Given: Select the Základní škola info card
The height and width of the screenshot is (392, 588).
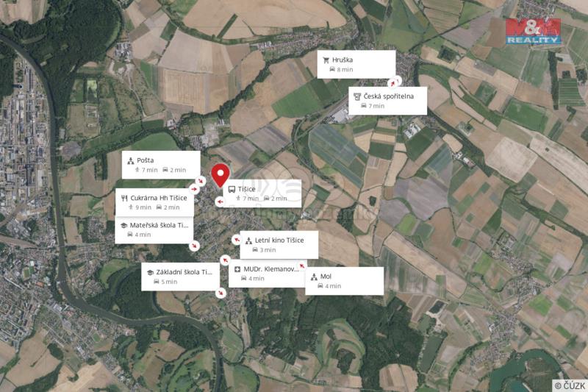Looking at the screenshot, I should [180, 277].
